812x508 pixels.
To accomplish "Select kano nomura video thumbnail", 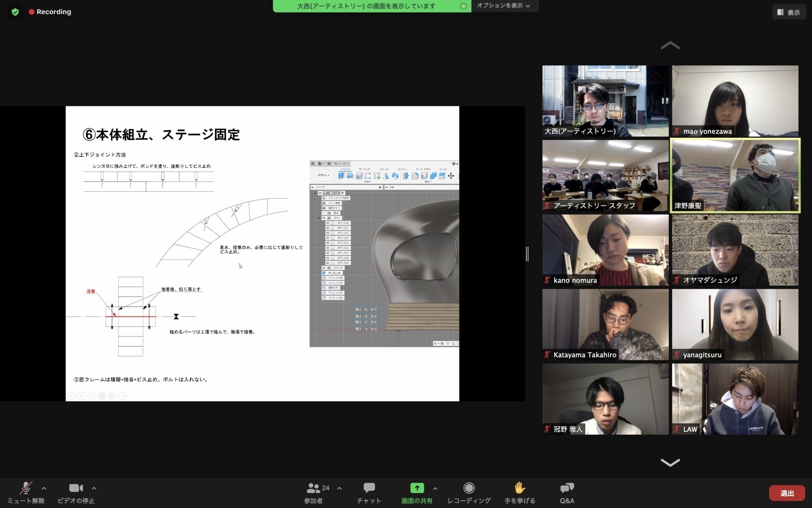I will click(605, 250).
